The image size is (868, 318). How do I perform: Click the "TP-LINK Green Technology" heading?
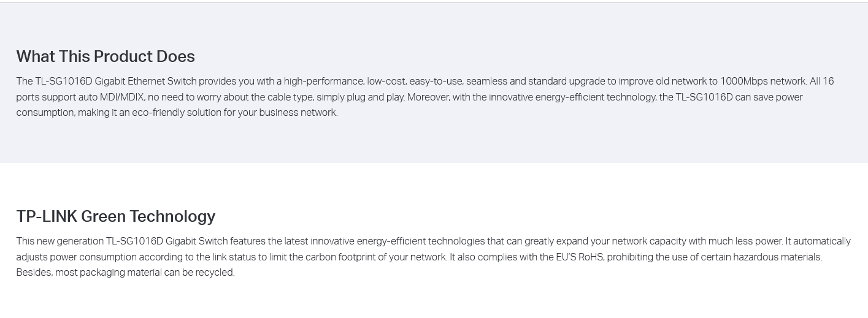click(x=116, y=216)
